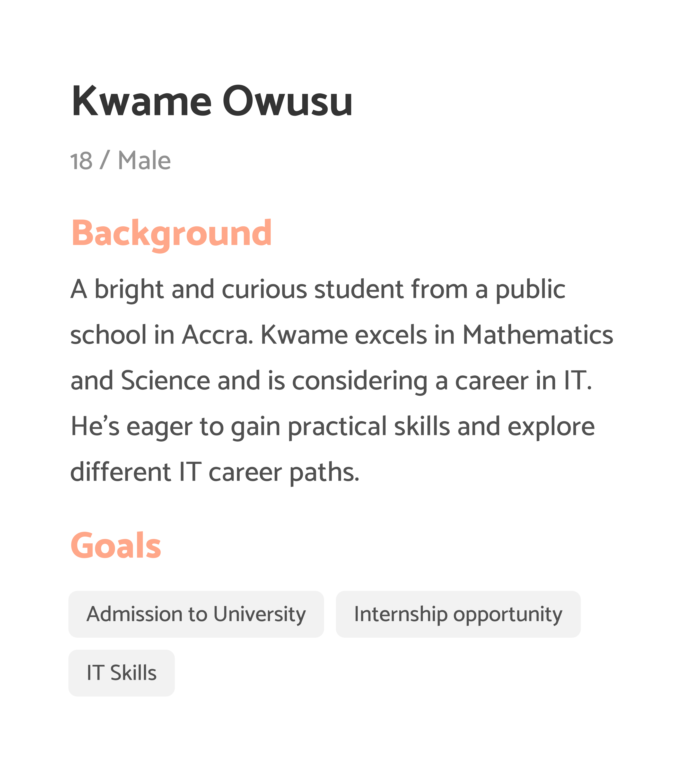This screenshot has height=778, width=700.
Task: Click the "Background" section heading
Action: (x=172, y=233)
